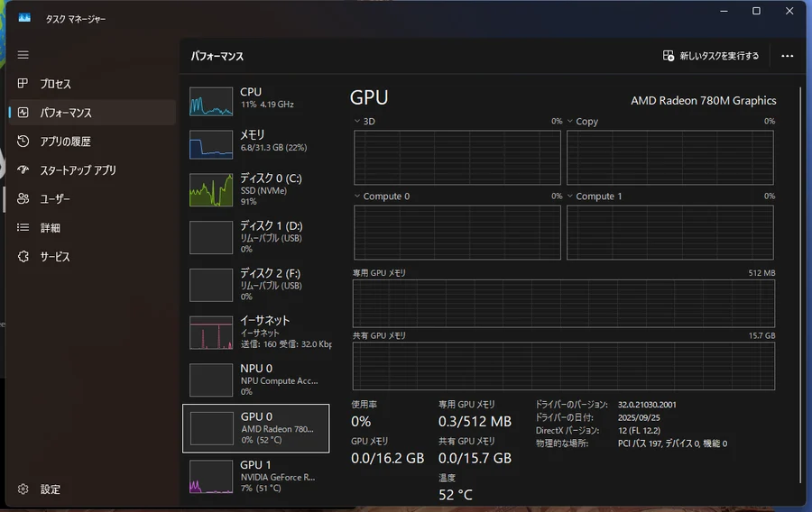Click the run new task icon

coord(668,56)
